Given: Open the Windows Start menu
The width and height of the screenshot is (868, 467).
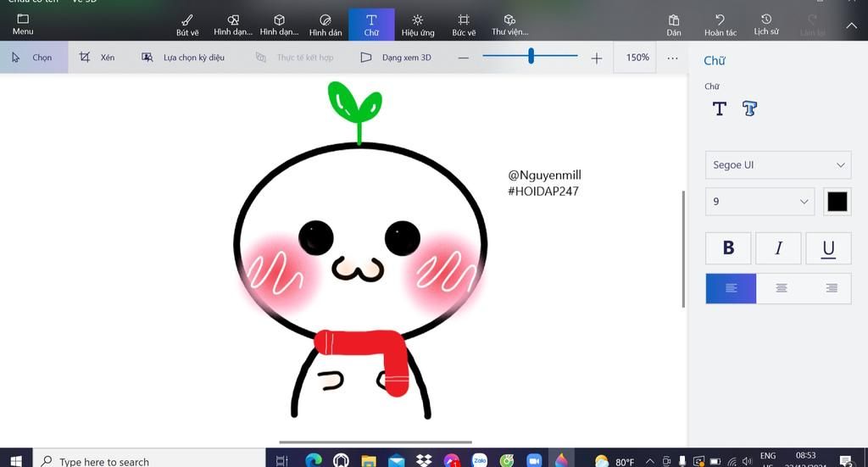Looking at the screenshot, I should click(x=16, y=460).
